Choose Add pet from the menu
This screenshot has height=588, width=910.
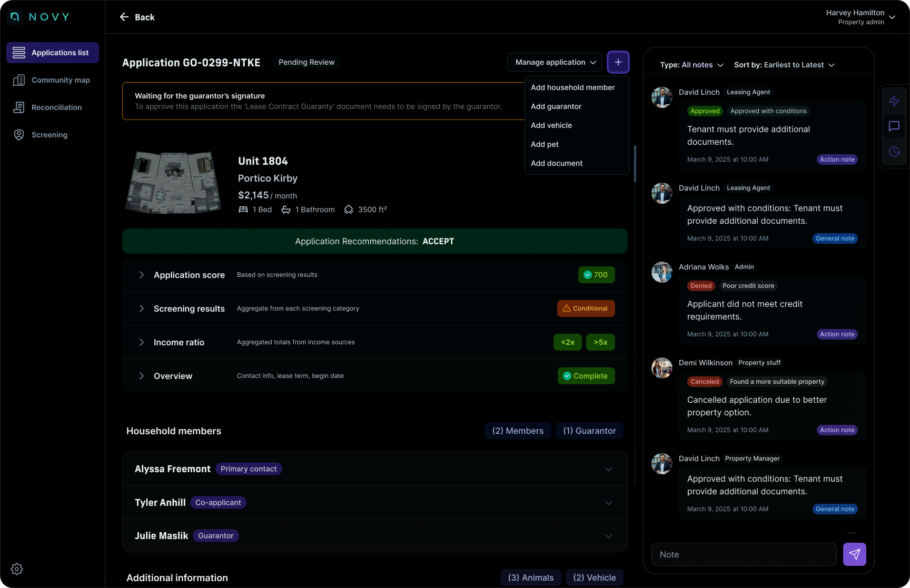[x=545, y=144]
